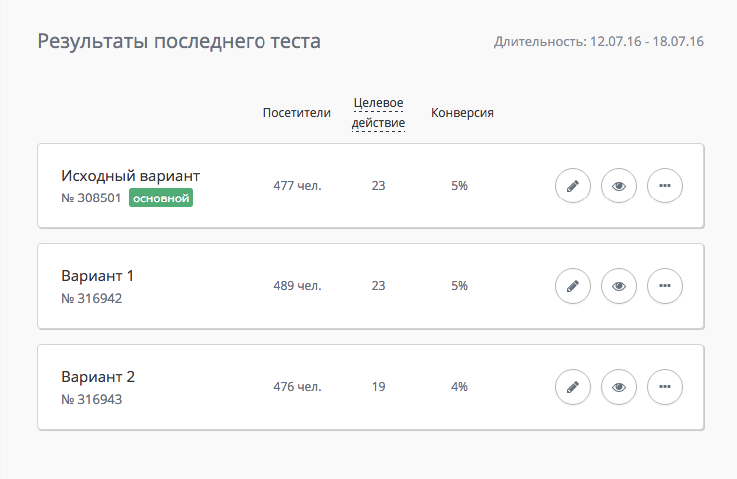The image size is (737, 479).
Task: Click the 477 чел. visitors value
Action: tap(298, 186)
